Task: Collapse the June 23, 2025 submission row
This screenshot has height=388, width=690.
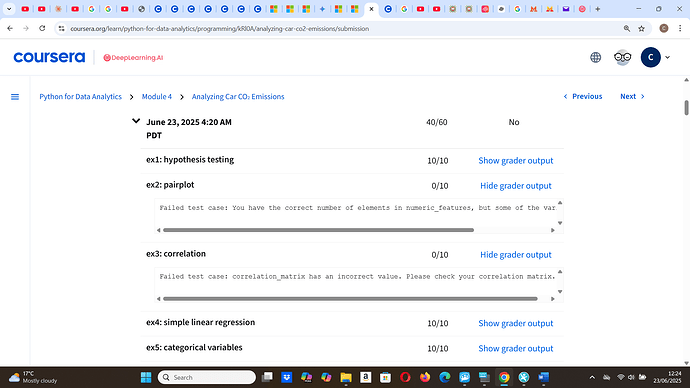Action: tap(136, 121)
